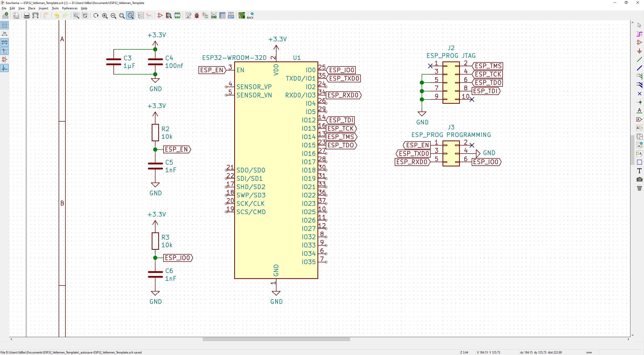Open symbol fields table editor

click(x=222, y=16)
